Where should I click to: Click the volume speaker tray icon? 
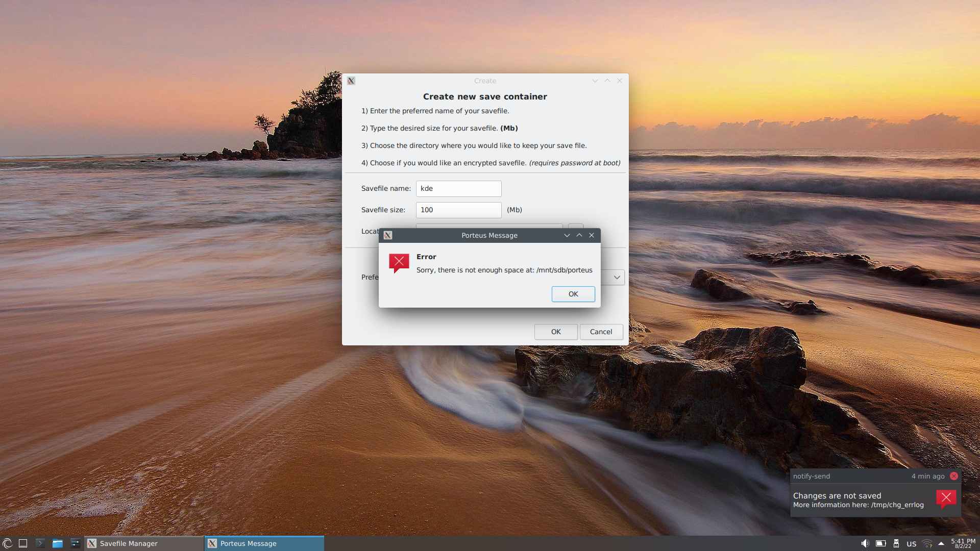pyautogui.click(x=865, y=543)
